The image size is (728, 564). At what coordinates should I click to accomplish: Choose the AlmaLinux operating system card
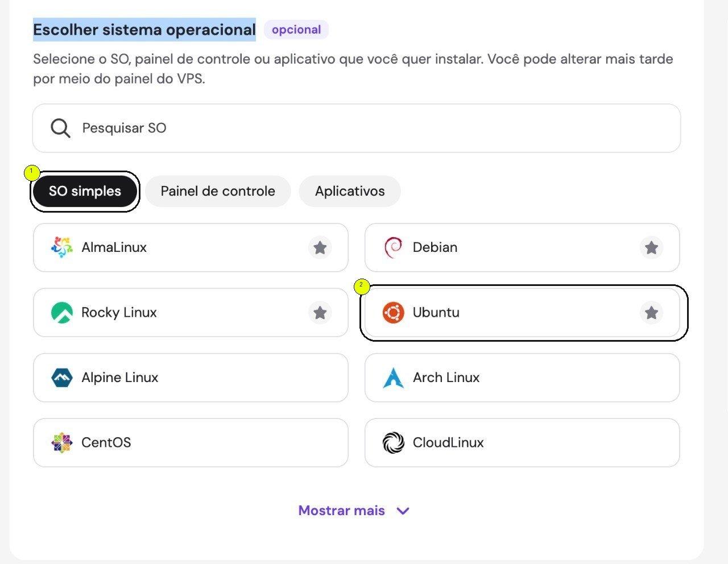point(191,247)
